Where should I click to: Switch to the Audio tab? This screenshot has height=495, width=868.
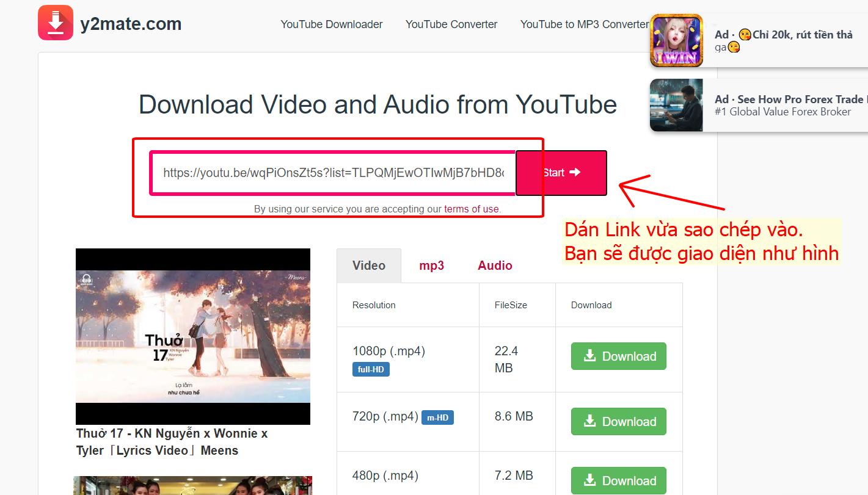[x=495, y=266]
